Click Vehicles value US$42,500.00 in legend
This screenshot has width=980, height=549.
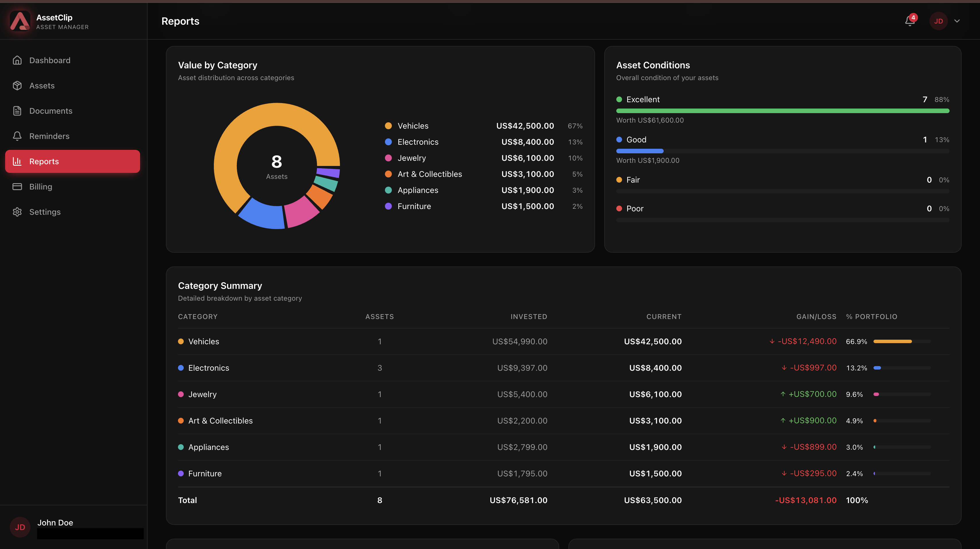click(525, 125)
